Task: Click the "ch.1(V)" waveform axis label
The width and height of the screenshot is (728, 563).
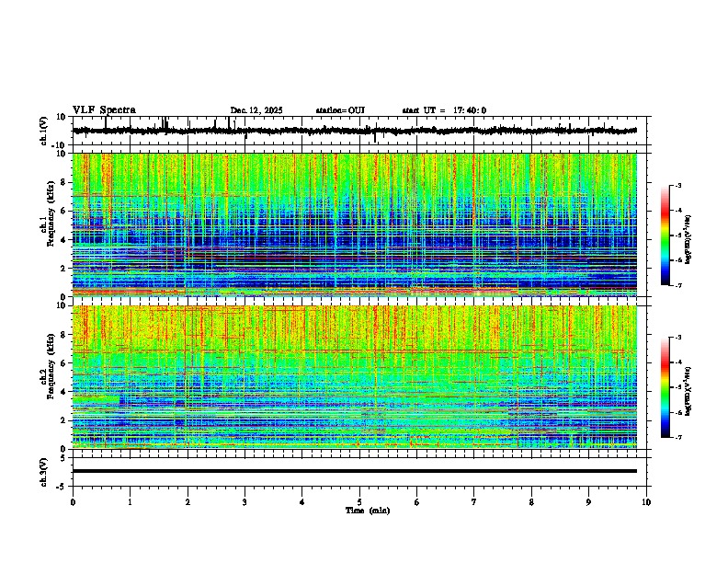Action: point(44,131)
